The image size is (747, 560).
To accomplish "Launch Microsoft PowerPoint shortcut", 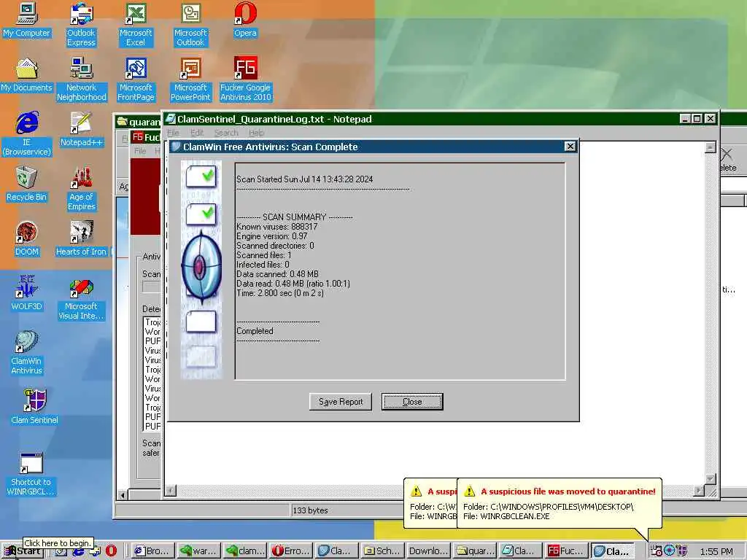I will pyautogui.click(x=190, y=79).
